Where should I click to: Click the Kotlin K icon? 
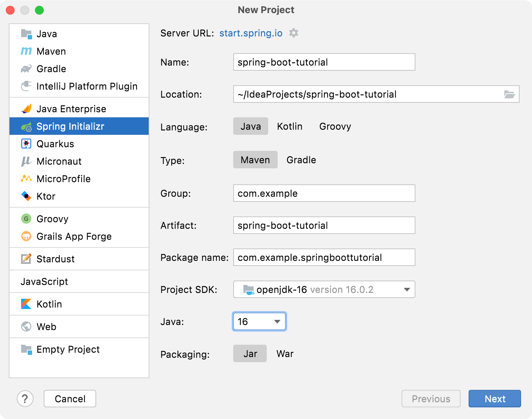26,304
